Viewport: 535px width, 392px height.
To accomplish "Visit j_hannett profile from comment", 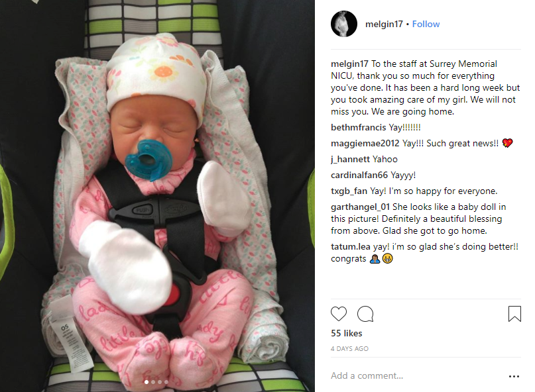I will click(350, 159).
